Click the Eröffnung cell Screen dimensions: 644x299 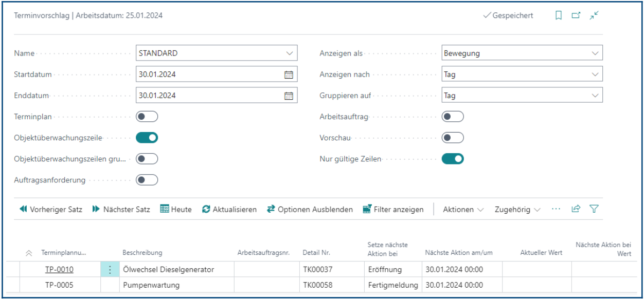click(x=393, y=270)
